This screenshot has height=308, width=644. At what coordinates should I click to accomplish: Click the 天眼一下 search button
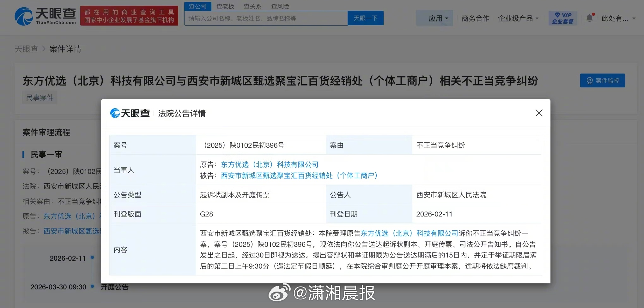pyautogui.click(x=365, y=18)
